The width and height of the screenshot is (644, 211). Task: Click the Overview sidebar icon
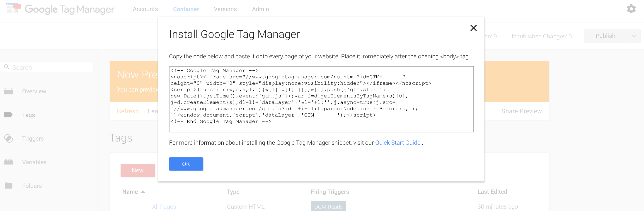[x=9, y=91]
